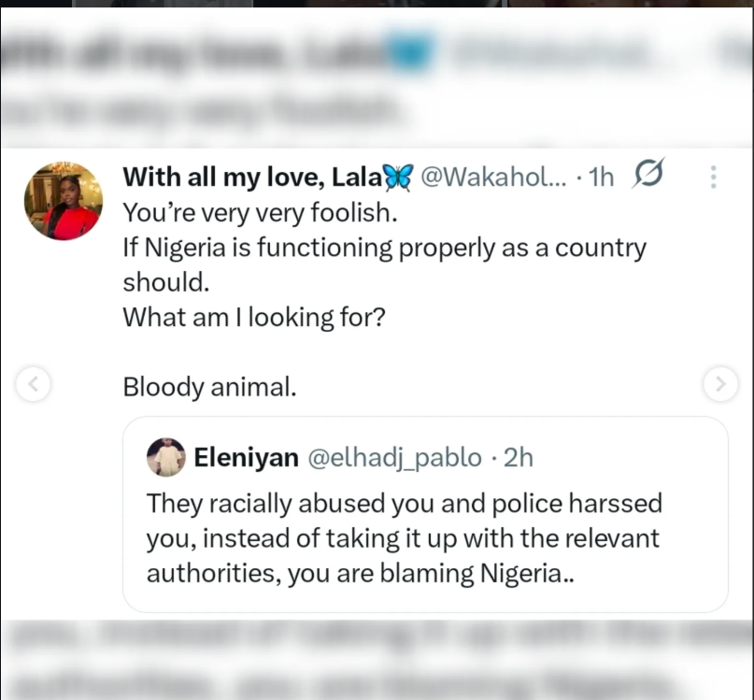Open the @Wakahol handle link

tap(495, 177)
